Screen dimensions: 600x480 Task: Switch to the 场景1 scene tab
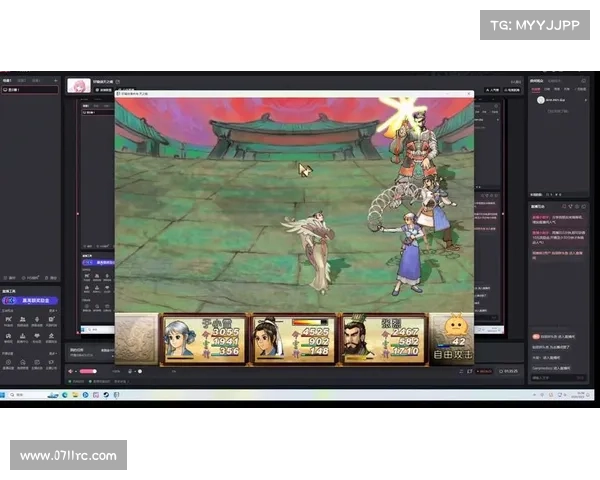coord(7,81)
